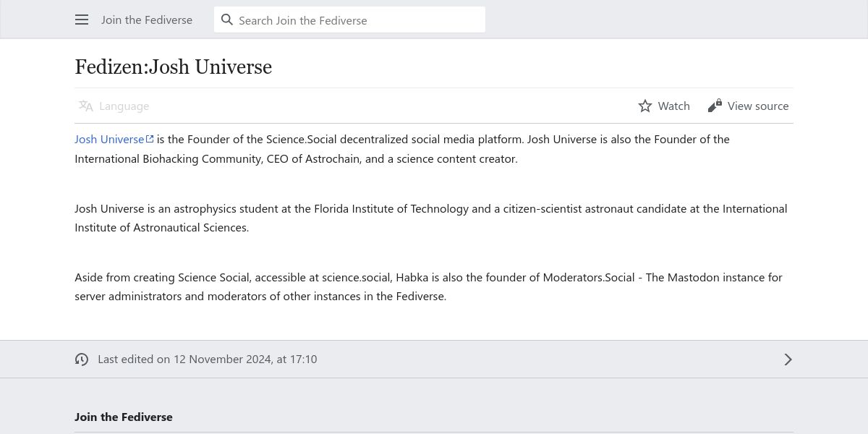Viewport: 868px width, 434px height.
Task: Go to Join the Fediverse header link
Action: (x=147, y=20)
